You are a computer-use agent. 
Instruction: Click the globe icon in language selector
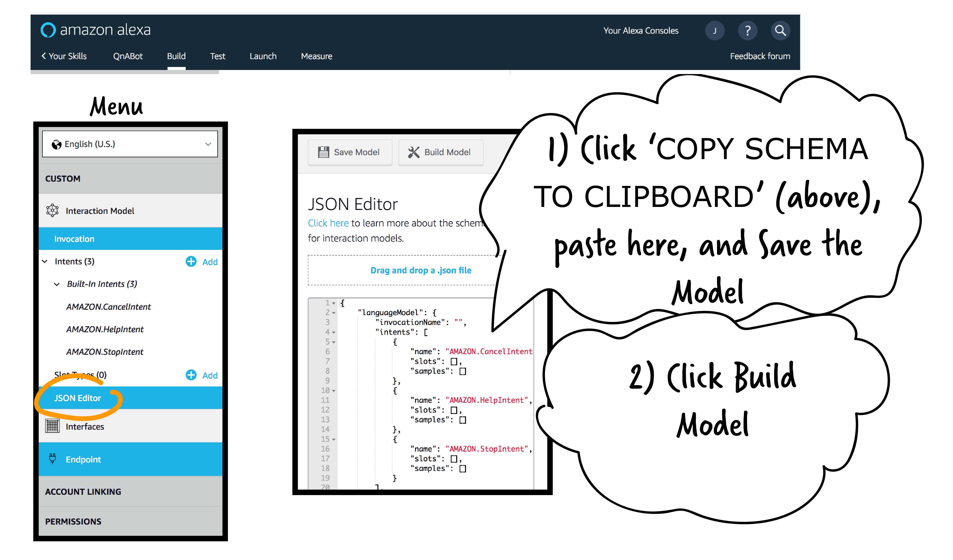pos(56,144)
